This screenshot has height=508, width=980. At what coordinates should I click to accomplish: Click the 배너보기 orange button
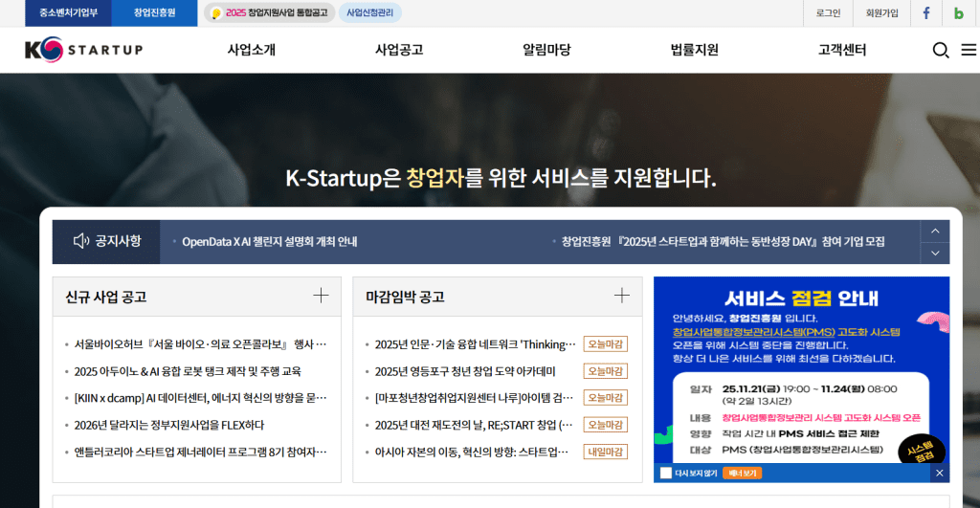[742, 473]
